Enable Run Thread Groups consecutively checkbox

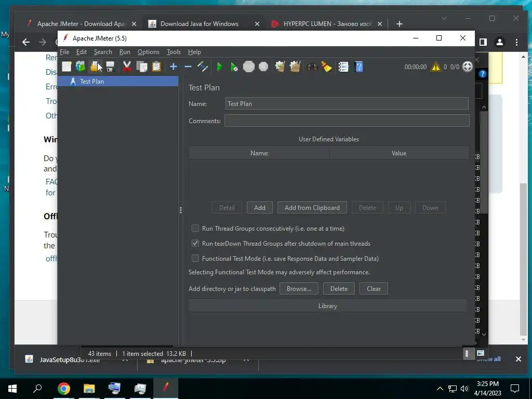click(x=195, y=228)
